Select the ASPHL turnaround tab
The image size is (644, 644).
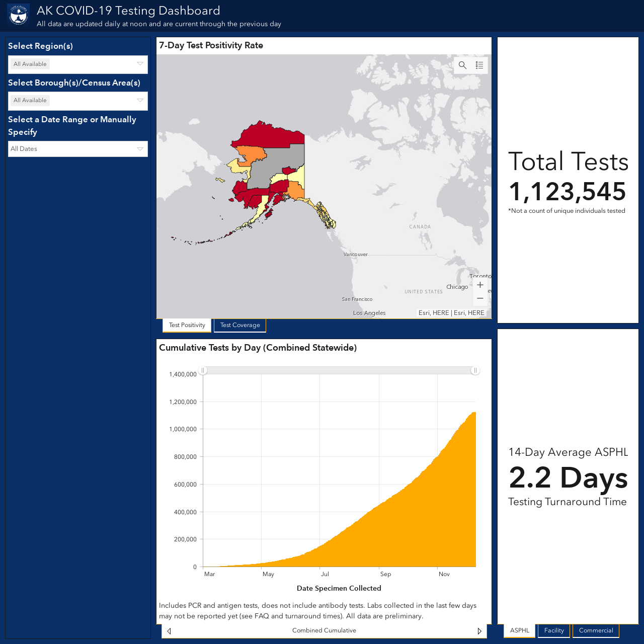520,630
